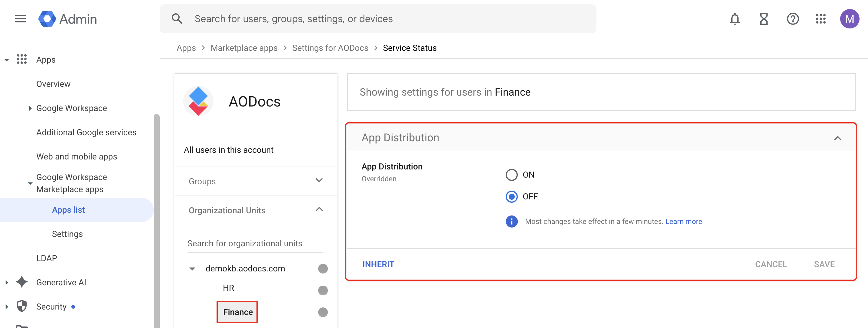
Task: Click the AODocs app logo
Action: pyautogui.click(x=198, y=101)
